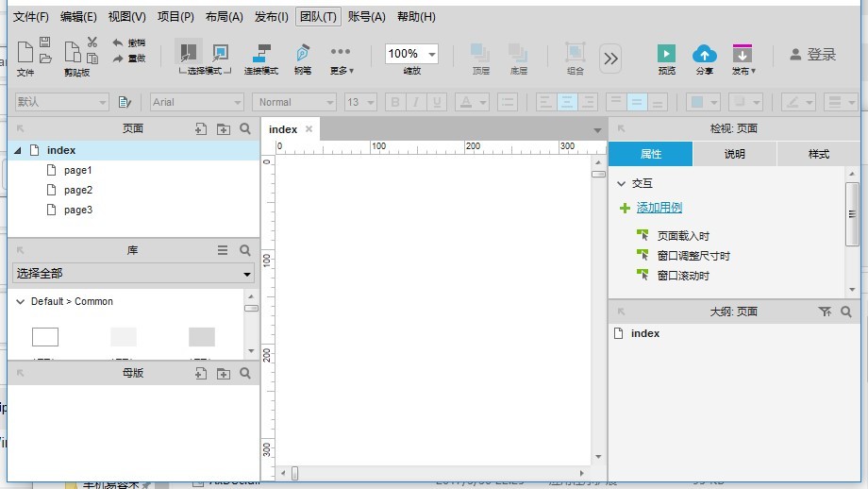This screenshot has width=868, height=489.
Task: Open the More (更多) tools dropdown
Action: point(341,59)
